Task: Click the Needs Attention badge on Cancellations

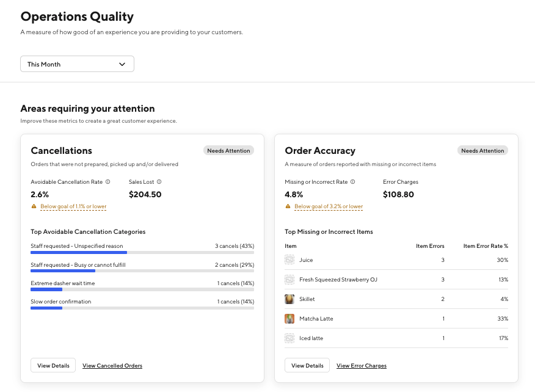Action: 228,150
